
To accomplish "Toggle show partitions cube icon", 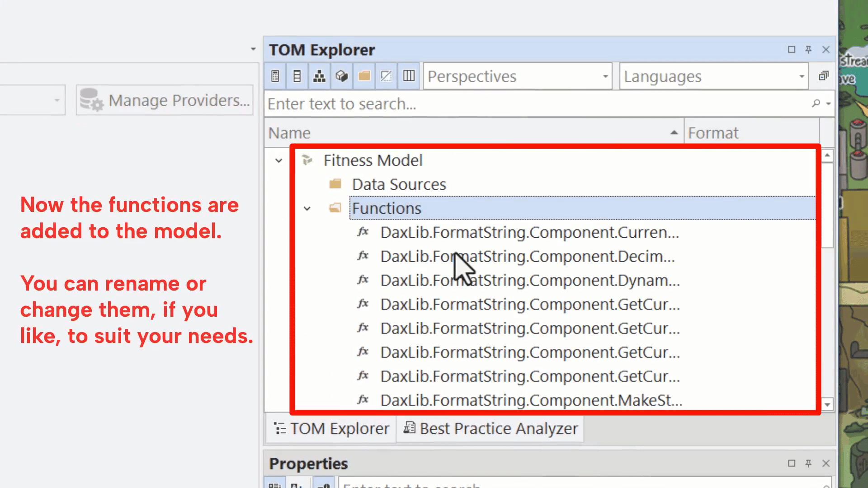I will (x=341, y=76).
